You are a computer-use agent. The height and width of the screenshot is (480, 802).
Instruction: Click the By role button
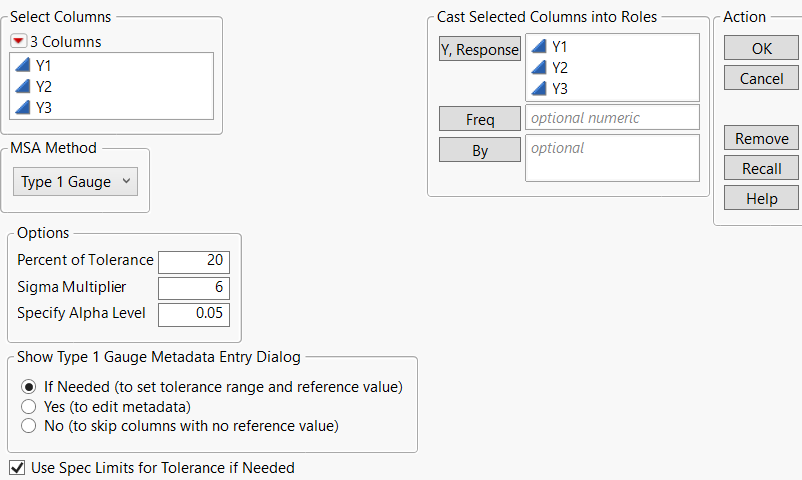[x=480, y=150]
